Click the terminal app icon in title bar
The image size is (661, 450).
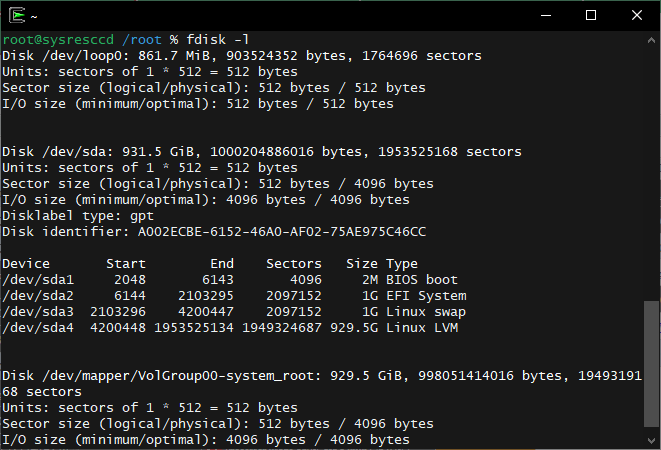pos(17,16)
